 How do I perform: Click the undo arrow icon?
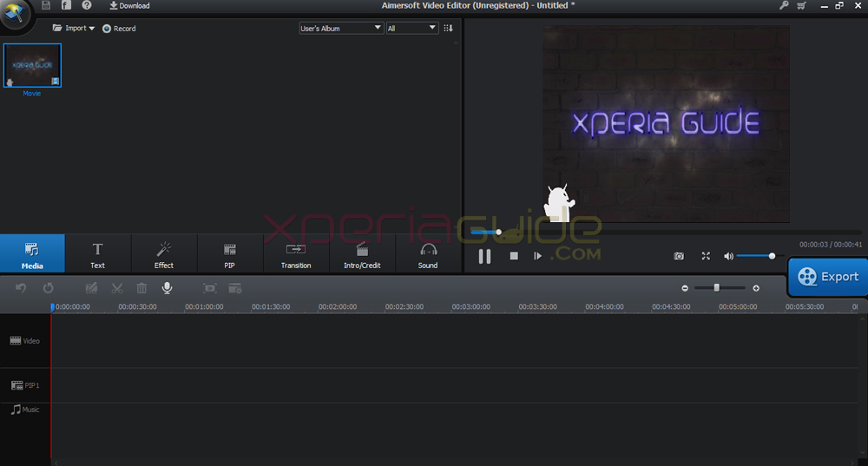pos(21,288)
